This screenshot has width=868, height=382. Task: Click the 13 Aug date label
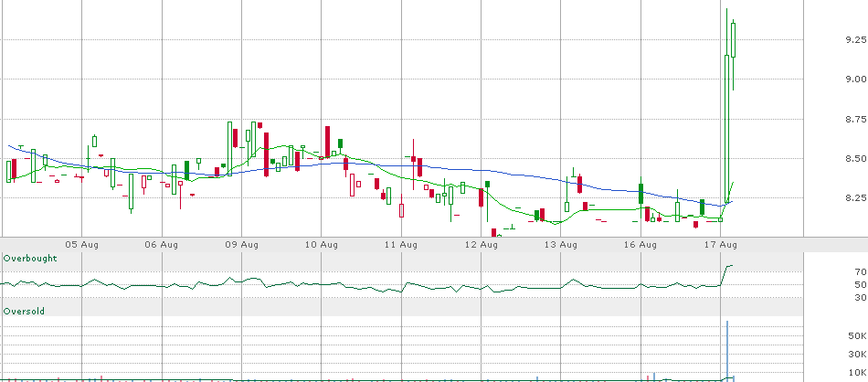561,244
